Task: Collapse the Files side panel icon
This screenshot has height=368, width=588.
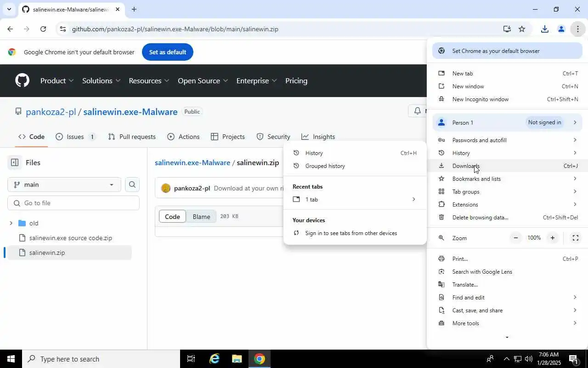Action: [15, 162]
